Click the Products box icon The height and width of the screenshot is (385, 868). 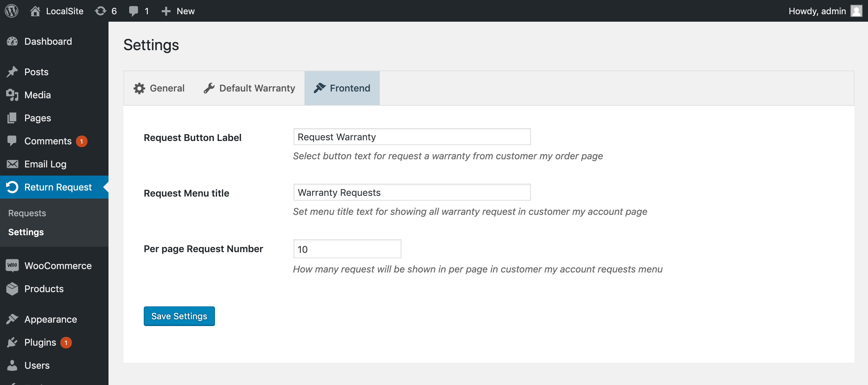[x=12, y=289]
